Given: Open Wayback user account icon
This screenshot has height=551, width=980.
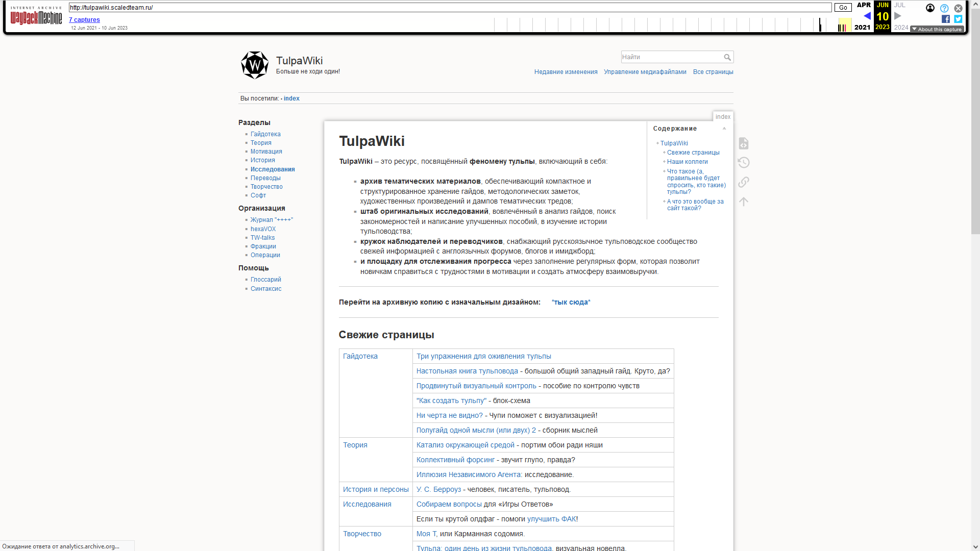Looking at the screenshot, I should click(x=930, y=8).
